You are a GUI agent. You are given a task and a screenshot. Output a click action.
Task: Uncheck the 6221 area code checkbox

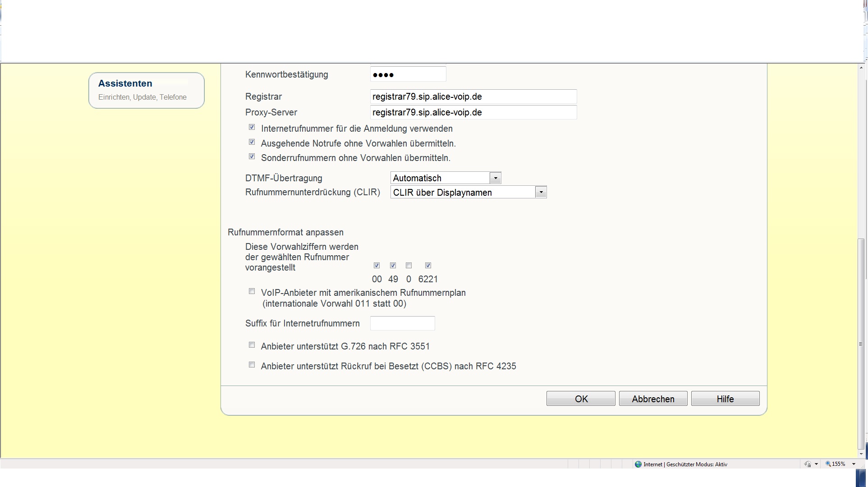[428, 266]
